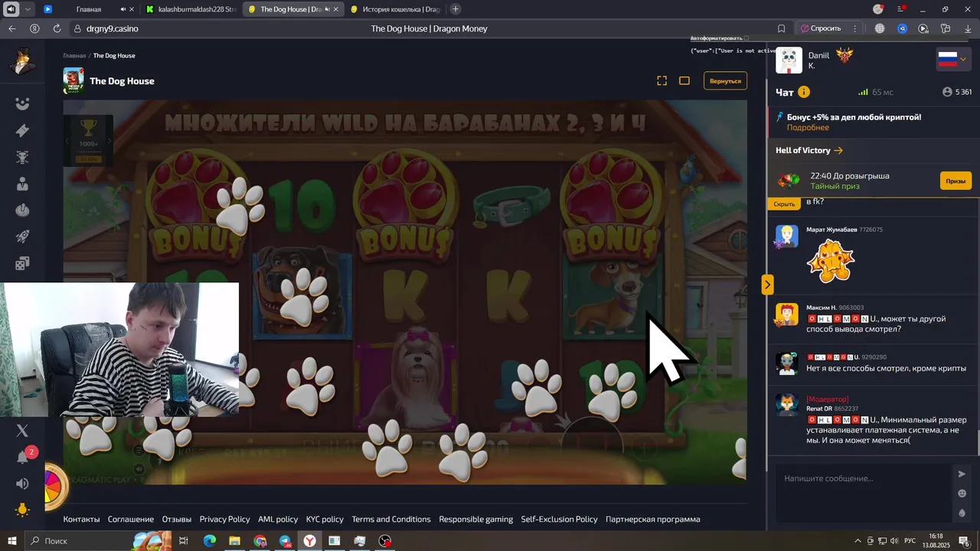Open the emoji picker in the chat
This screenshot has height=551, width=980.
click(962, 494)
